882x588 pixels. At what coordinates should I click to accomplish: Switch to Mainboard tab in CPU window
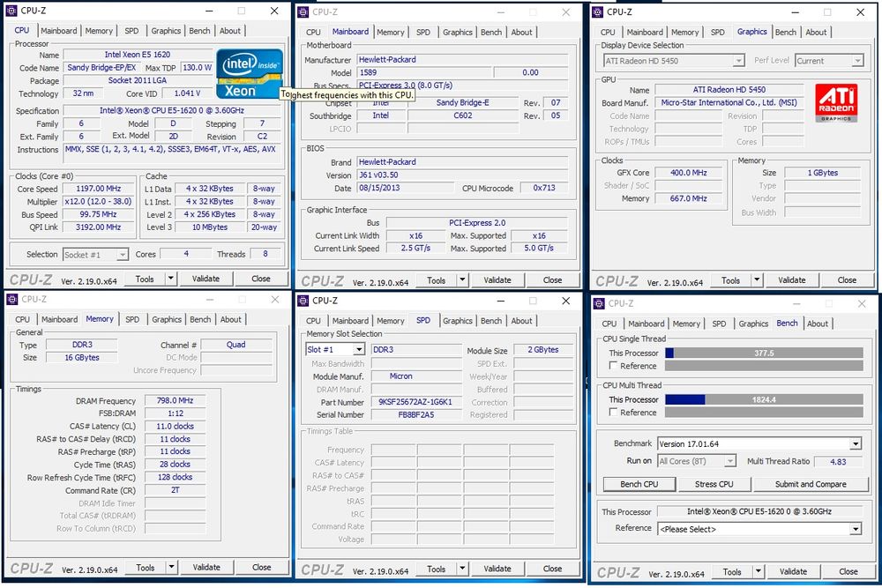[x=58, y=31]
